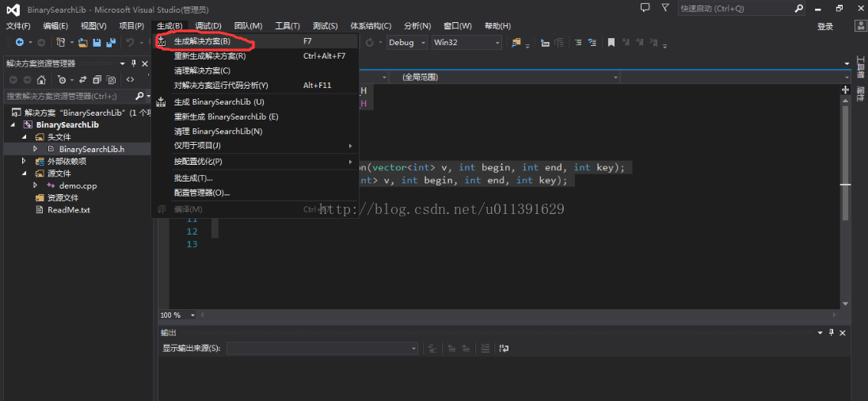Close the Solution Explorer panel
This screenshot has height=401, width=868.
[144, 63]
